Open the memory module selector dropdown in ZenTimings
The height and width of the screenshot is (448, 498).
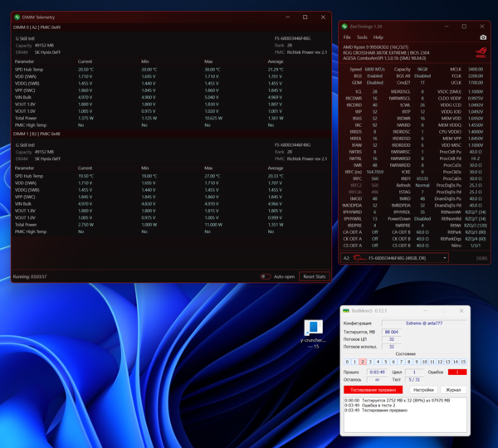(x=395, y=258)
